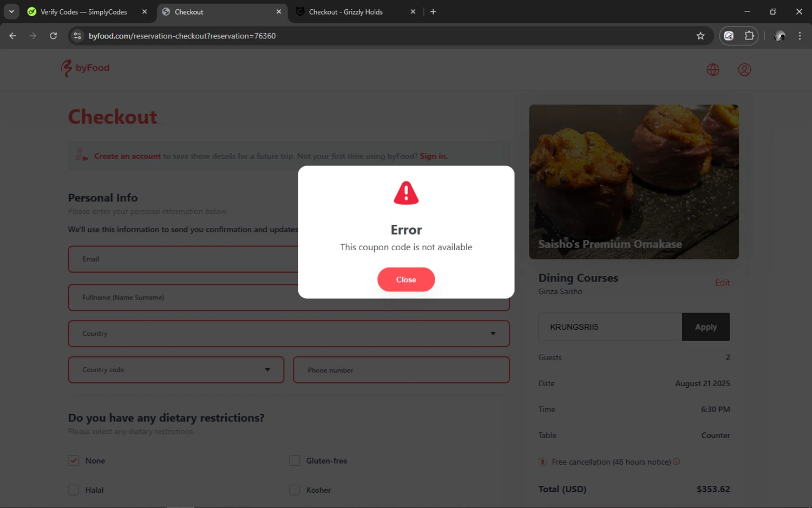The image size is (812, 508).
Task: Click the free cancellation dollar badge icon
Action: pyautogui.click(x=543, y=462)
